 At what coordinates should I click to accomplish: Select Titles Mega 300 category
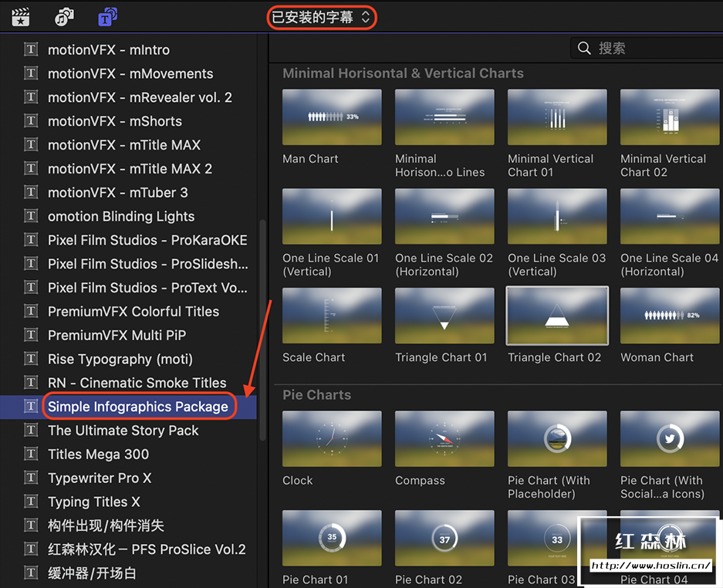(128, 455)
